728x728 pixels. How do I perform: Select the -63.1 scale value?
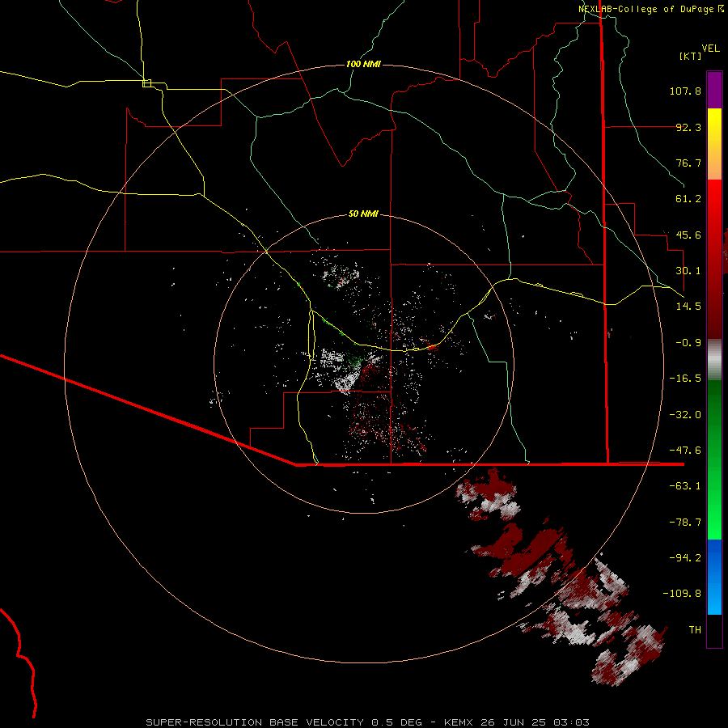[x=685, y=486]
